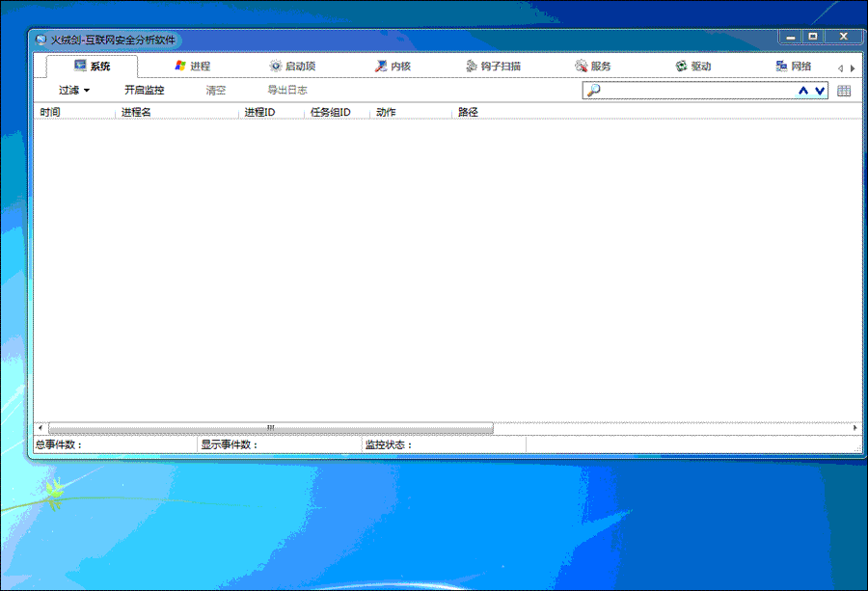Switch to the 钩子扫描 tab
The width and height of the screenshot is (868, 591).
point(493,66)
